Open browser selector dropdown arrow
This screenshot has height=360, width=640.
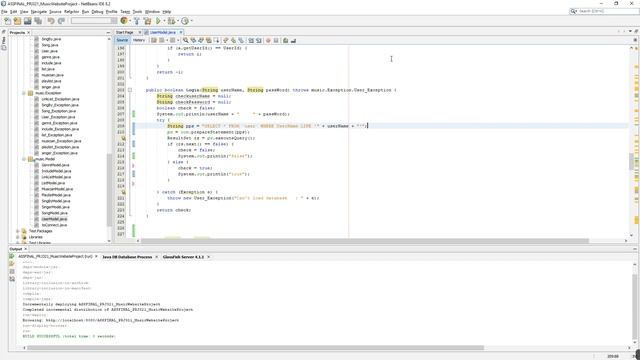[x=129, y=21]
